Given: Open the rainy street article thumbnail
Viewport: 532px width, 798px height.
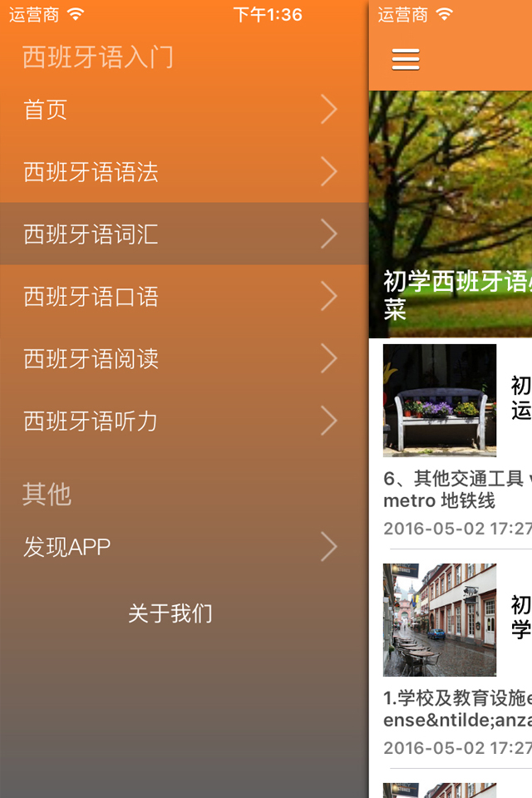Looking at the screenshot, I should tap(440, 619).
